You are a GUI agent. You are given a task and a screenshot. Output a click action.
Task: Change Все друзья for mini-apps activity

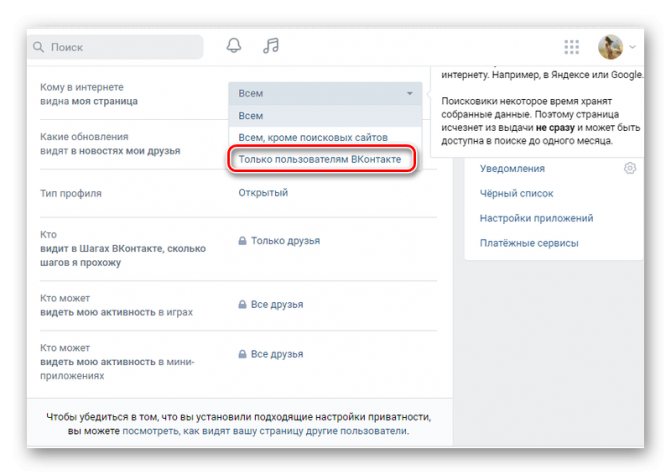(x=277, y=354)
